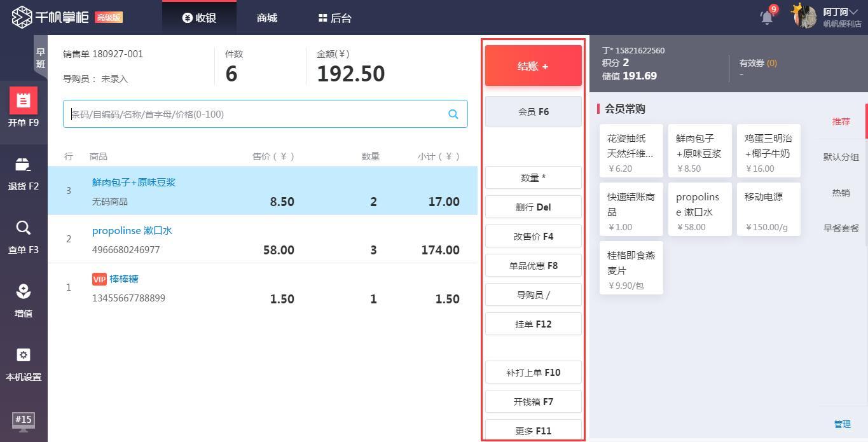Select the 鲜肉包子+原味豆浆 product tile
This screenshot has height=442, width=868.
pyautogui.click(x=699, y=151)
